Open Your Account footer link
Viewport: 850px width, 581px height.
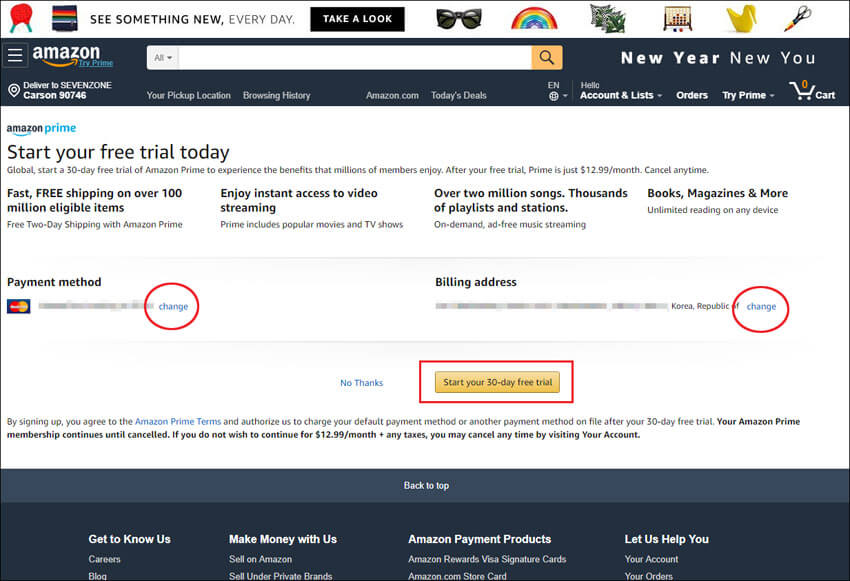coord(651,559)
